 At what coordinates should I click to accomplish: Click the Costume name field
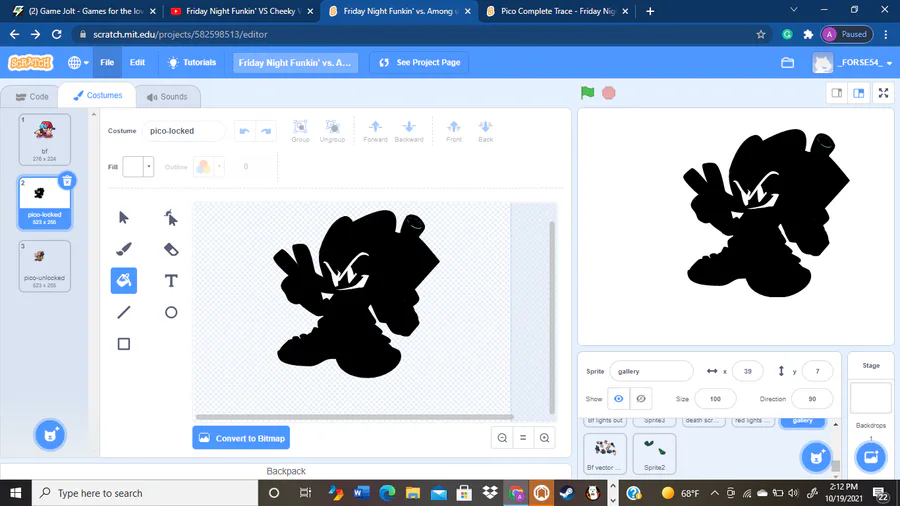click(184, 131)
